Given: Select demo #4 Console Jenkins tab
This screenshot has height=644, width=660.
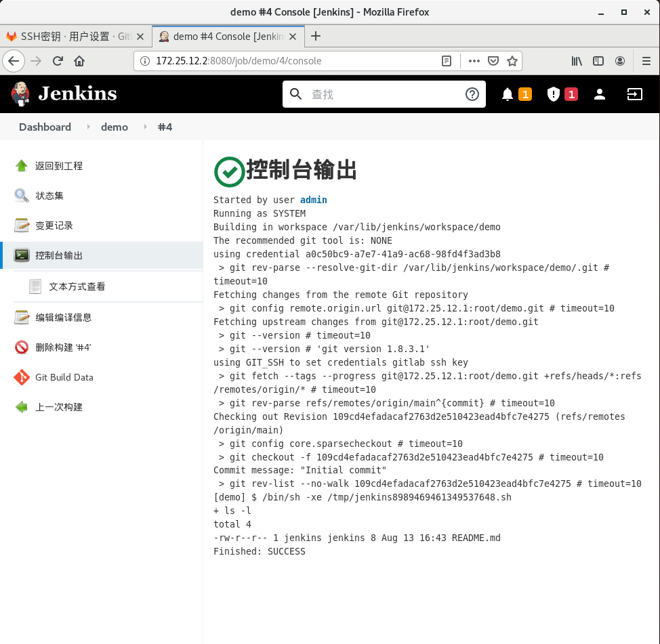Looking at the screenshot, I should point(228,37).
